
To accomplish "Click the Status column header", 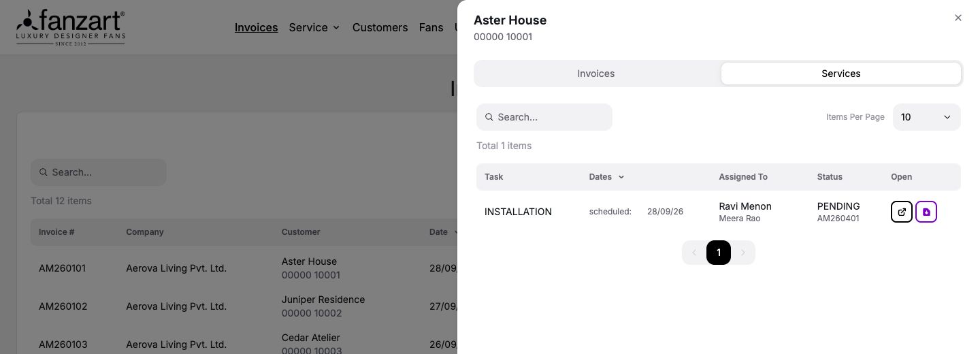I will click(830, 177).
